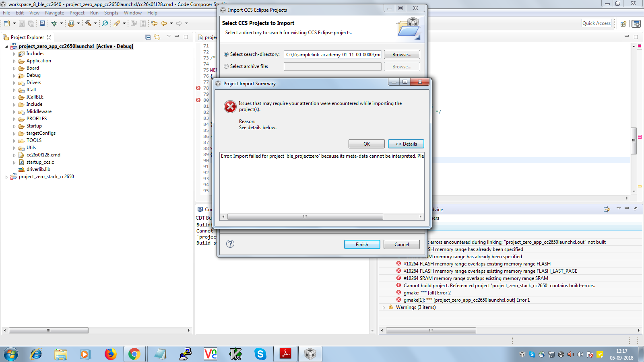Open Internet Explorer from taskbar
This screenshot has height=362, width=644.
pos(36,354)
